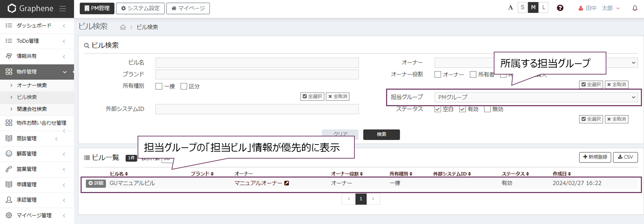Click into the ビル名 text field
The height and width of the screenshot is (224, 644).
click(257, 63)
